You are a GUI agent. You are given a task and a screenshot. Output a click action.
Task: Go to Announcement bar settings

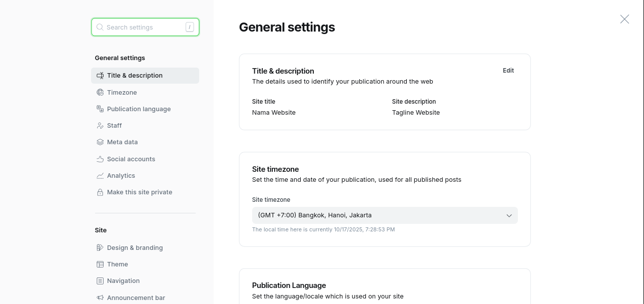click(x=136, y=297)
